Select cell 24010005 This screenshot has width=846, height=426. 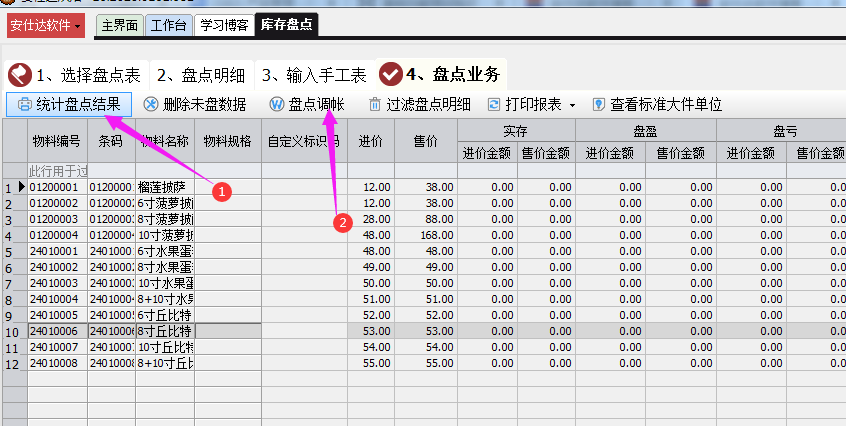click(x=57, y=315)
